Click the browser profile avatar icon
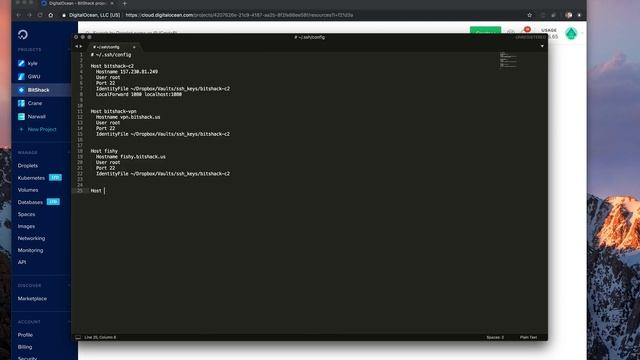This screenshot has width=640, height=360. click(569, 15)
